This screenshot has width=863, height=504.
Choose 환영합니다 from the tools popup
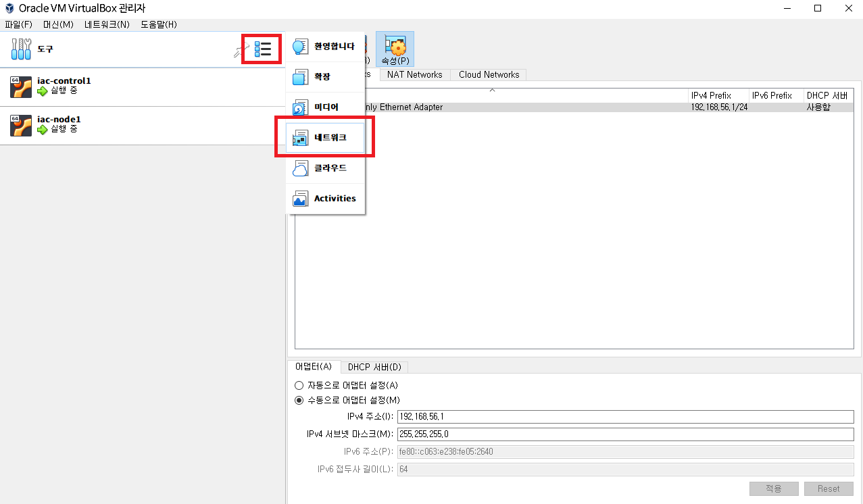326,47
